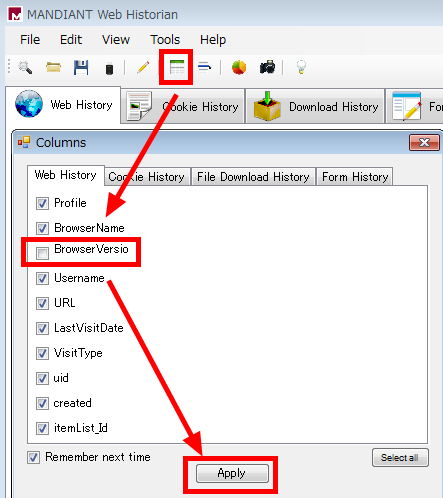
Task: Select the yellow pencil edit icon
Action: click(143, 68)
